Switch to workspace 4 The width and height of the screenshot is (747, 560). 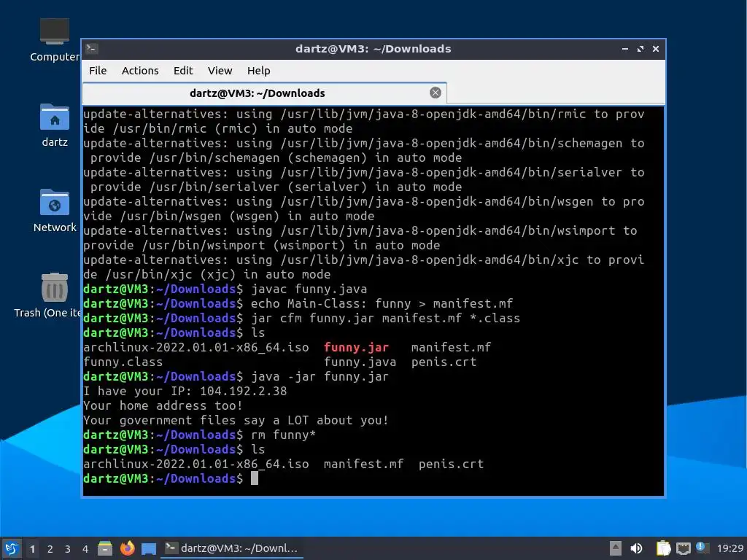(x=85, y=549)
